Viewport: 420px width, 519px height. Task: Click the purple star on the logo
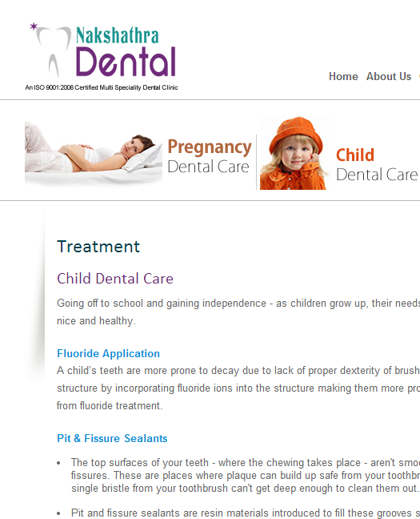(x=34, y=26)
